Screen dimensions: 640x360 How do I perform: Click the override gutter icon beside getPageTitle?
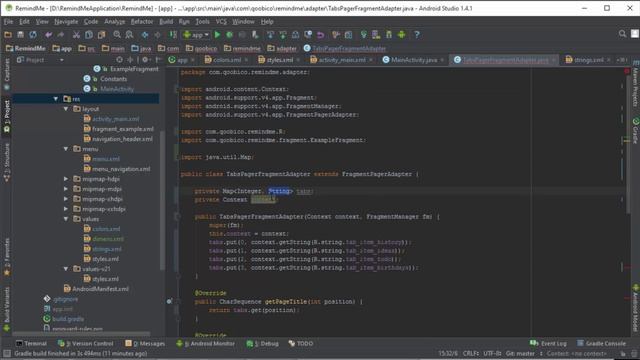(169, 302)
